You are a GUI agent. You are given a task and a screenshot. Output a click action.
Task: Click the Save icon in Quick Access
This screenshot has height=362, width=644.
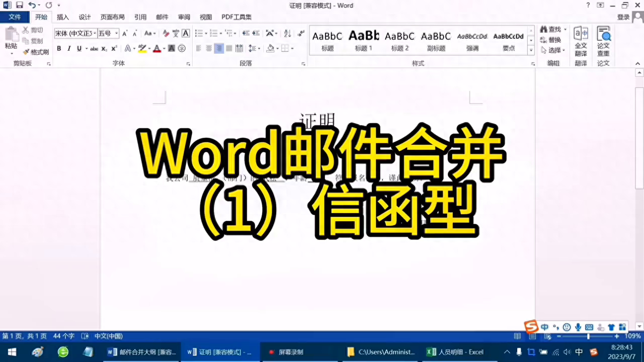click(x=20, y=5)
